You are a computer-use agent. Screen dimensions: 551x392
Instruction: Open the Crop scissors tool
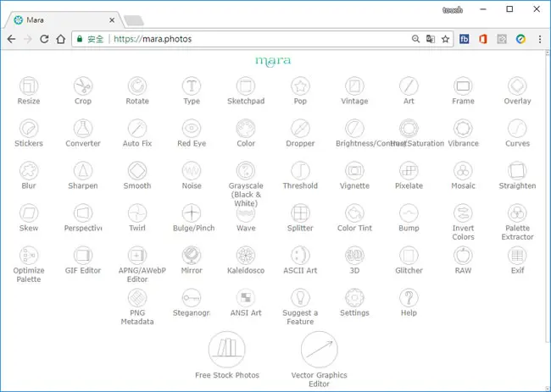[83, 86]
